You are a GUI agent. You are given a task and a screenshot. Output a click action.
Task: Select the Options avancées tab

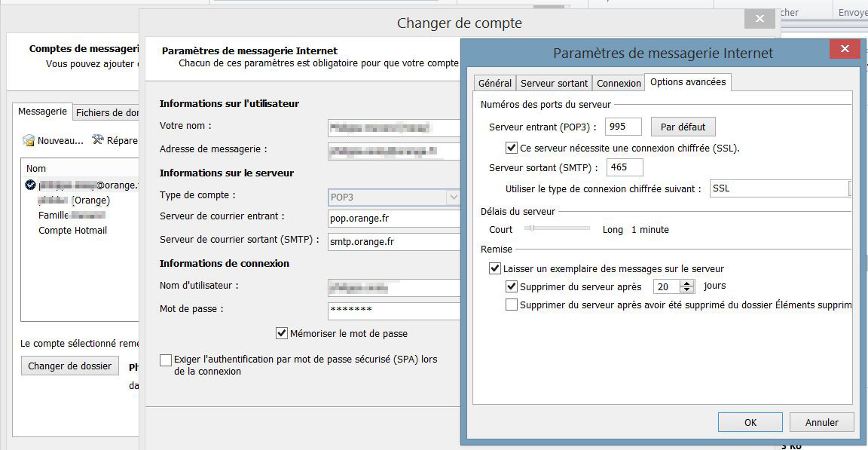(x=688, y=82)
